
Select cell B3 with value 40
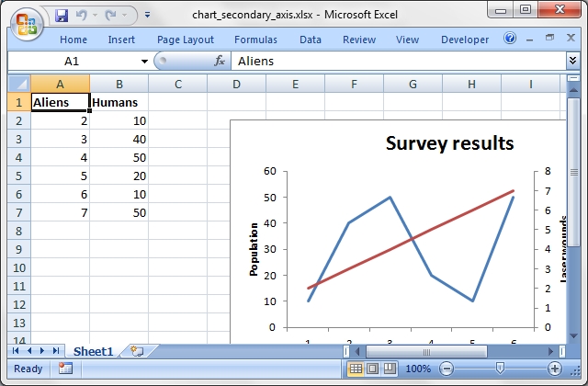pyautogui.click(x=119, y=139)
